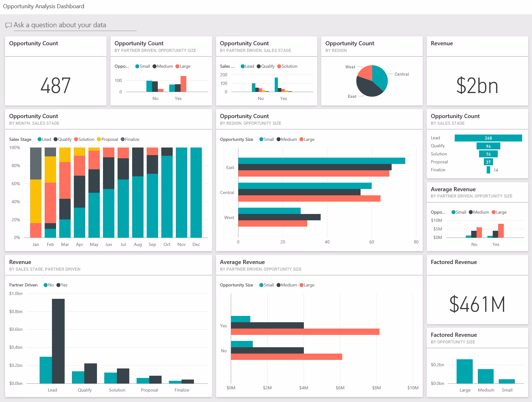Click the Medium legend dot in Opportunity Count by Region
The width and height of the screenshot is (532, 402).
tap(278, 139)
